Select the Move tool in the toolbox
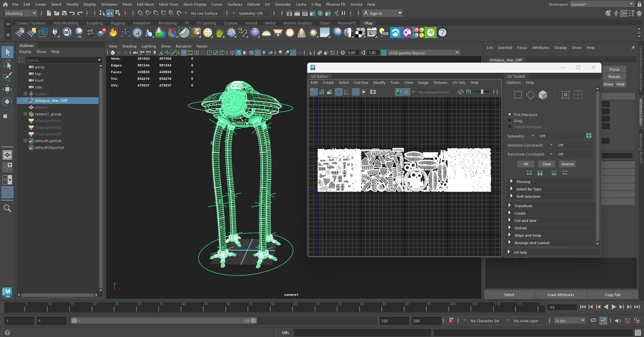This screenshot has width=644, height=337. coord(7,89)
